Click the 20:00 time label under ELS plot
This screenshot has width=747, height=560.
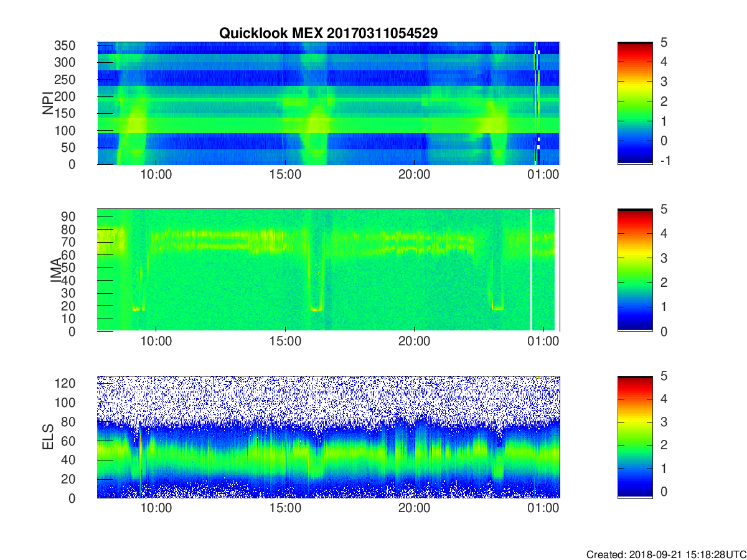point(415,509)
